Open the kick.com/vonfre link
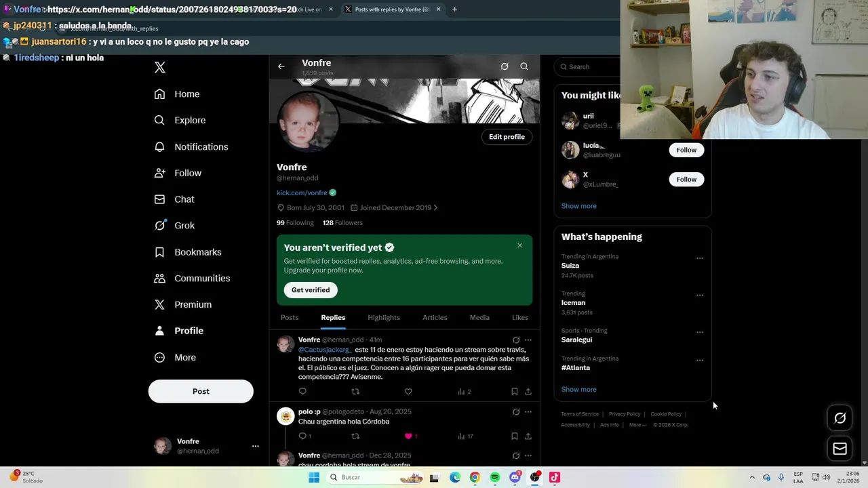The image size is (868, 488). [302, 192]
